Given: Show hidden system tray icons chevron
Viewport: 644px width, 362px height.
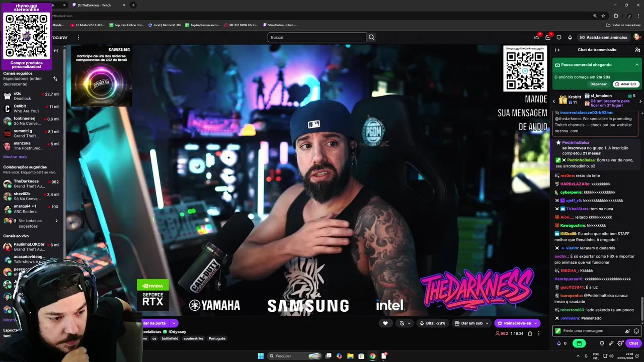Looking at the screenshot, I should pos(578,356).
